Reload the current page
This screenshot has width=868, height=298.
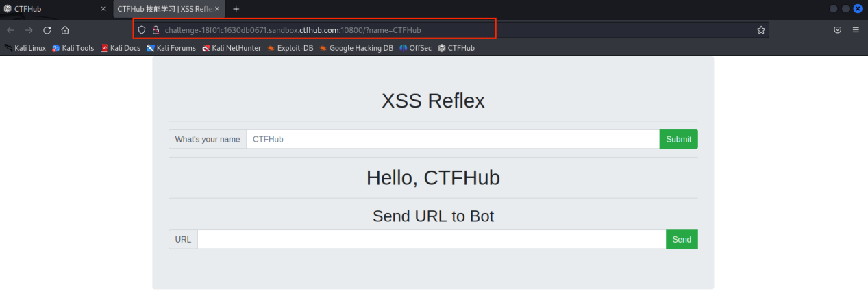click(47, 30)
